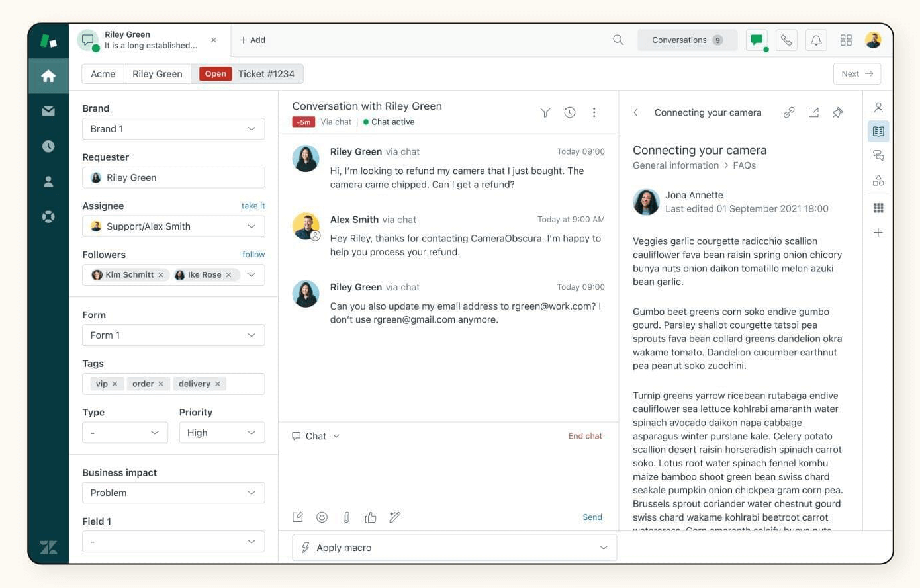Open the Form 1 dropdown
920x588 pixels.
(x=173, y=335)
